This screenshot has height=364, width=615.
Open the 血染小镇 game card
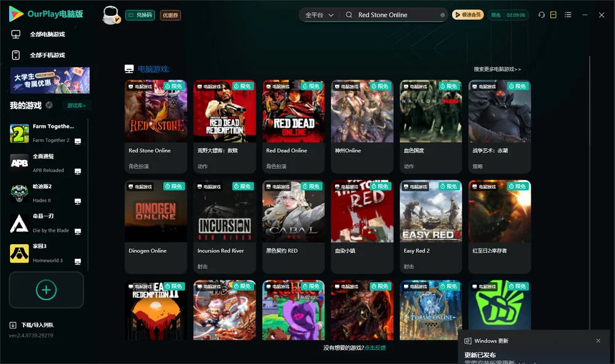pyautogui.click(x=362, y=227)
